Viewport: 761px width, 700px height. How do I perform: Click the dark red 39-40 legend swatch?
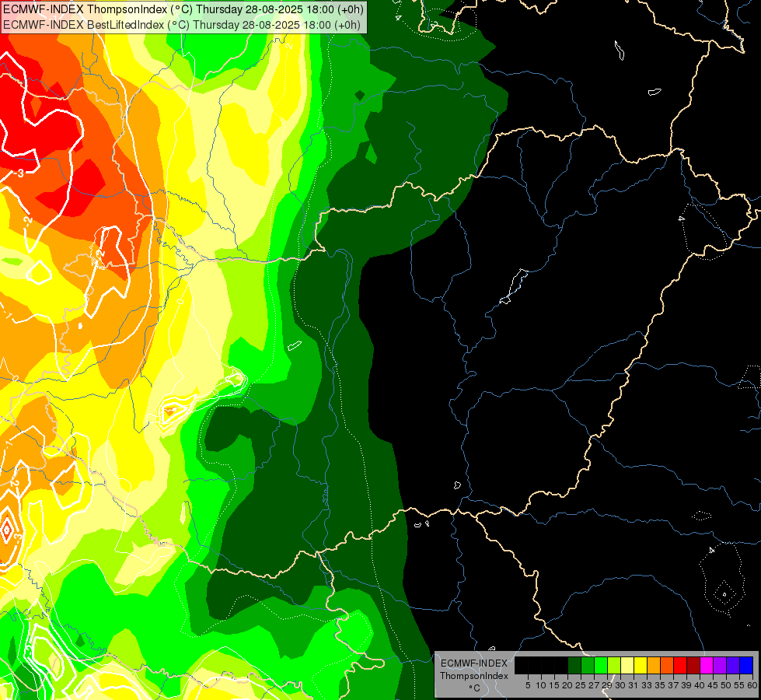(x=693, y=665)
